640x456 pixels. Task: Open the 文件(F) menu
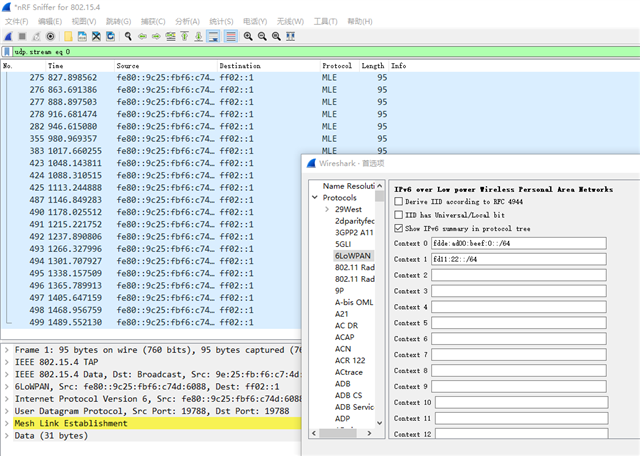coord(17,21)
